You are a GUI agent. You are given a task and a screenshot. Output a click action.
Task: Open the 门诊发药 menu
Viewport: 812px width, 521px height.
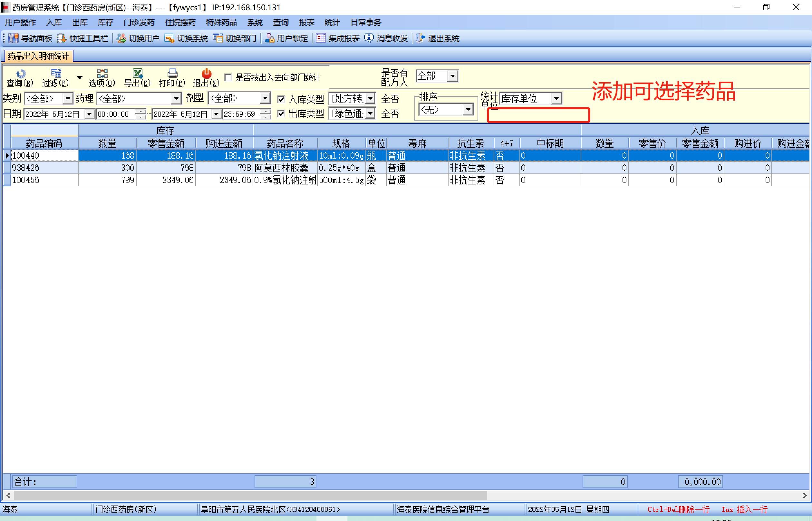click(139, 22)
